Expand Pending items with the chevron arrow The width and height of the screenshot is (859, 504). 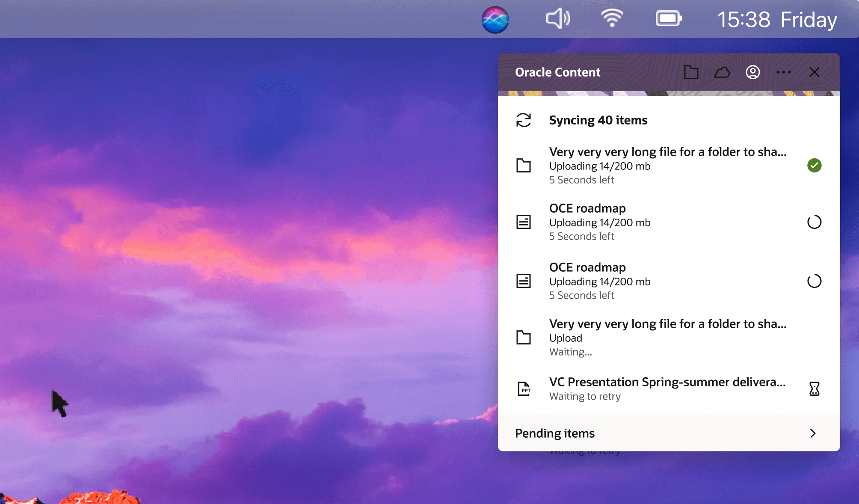pyautogui.click(x=812, y=433)
